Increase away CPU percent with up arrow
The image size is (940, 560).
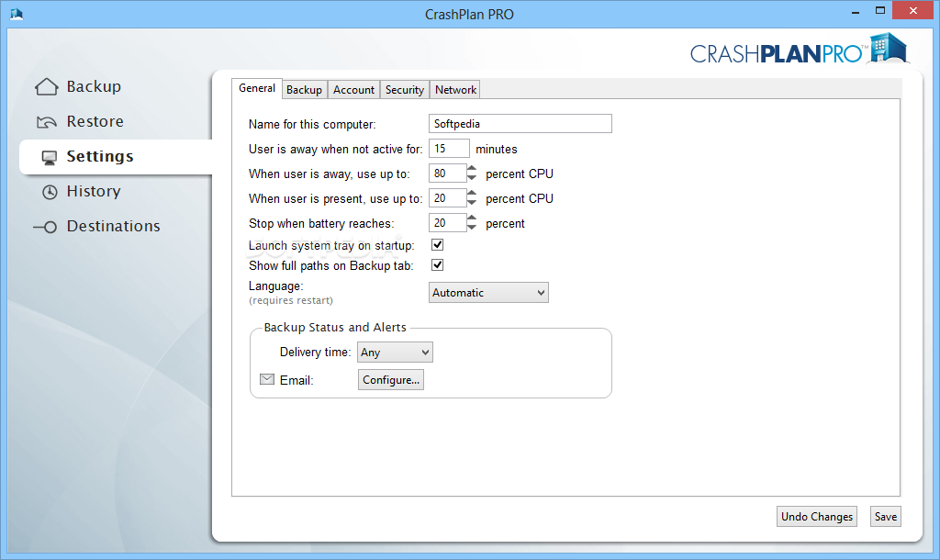pos(472,169)
